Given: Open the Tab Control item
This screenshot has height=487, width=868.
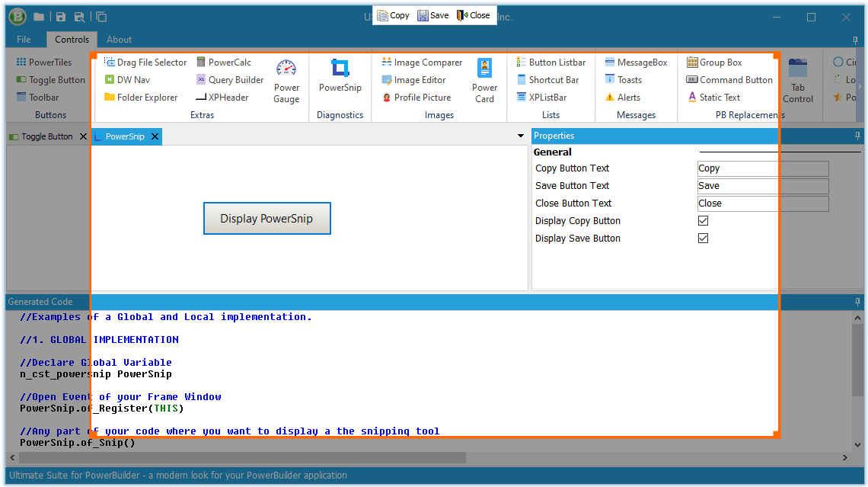Looking at the screenshot, I should tap(798, 81).
